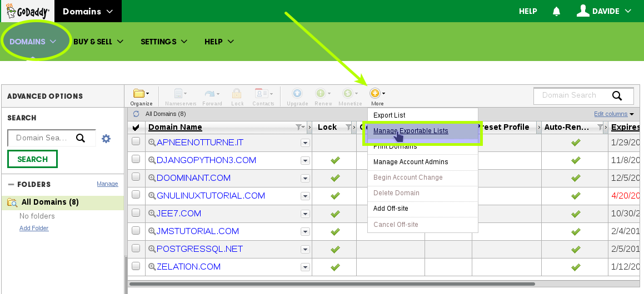Check the box for JMSTUTORIAL.COM

click(136, 230)
